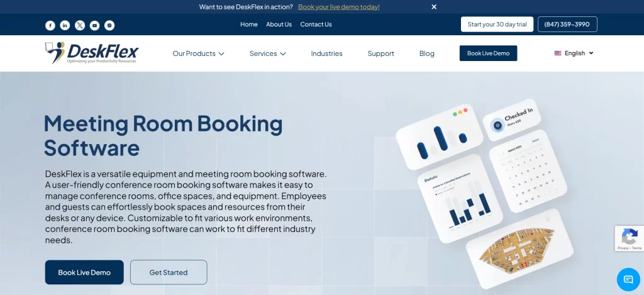This screenshot has height=295, width=644.
Task: Click the DeskFlex logo
Action: (x=92, y=53)
